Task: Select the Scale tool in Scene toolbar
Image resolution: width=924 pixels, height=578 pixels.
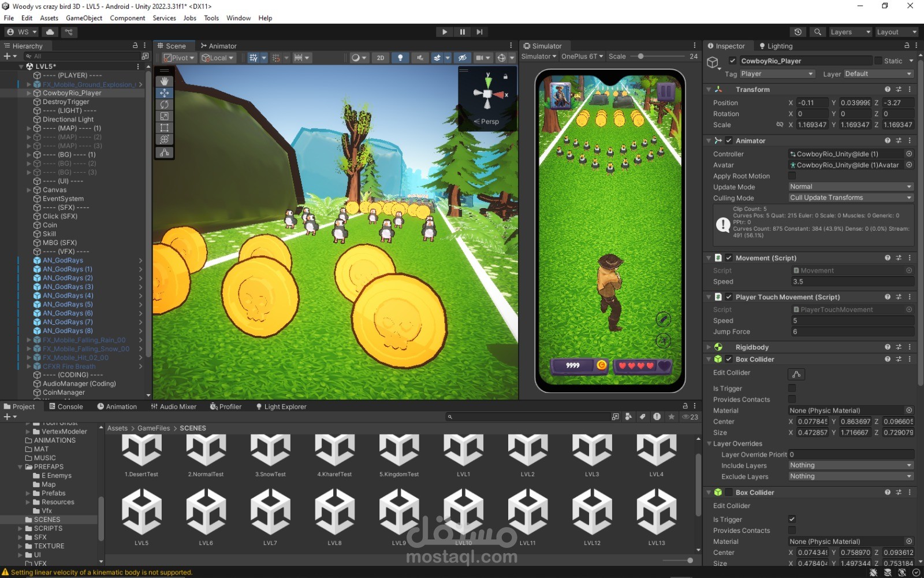Action: (165, 116)
